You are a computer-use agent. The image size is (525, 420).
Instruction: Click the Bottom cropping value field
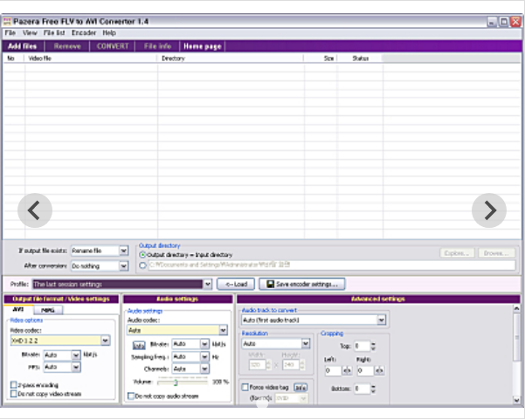pyautogui.click(x=363, y=389)
